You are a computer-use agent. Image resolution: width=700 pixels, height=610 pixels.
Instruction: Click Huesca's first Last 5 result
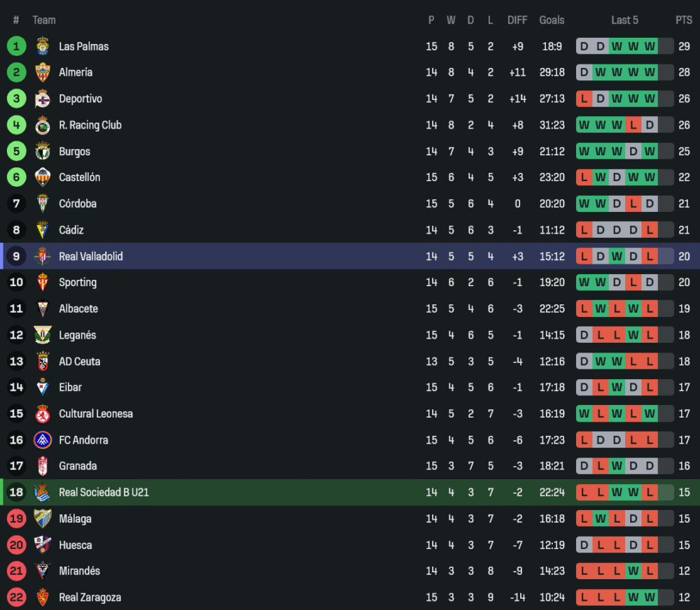[584, 545]
